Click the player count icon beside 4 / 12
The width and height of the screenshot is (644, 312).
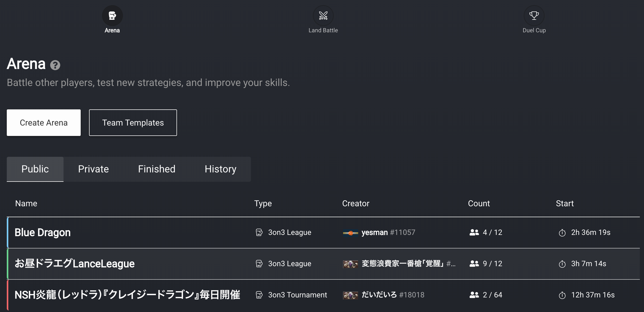click(474, 232)
